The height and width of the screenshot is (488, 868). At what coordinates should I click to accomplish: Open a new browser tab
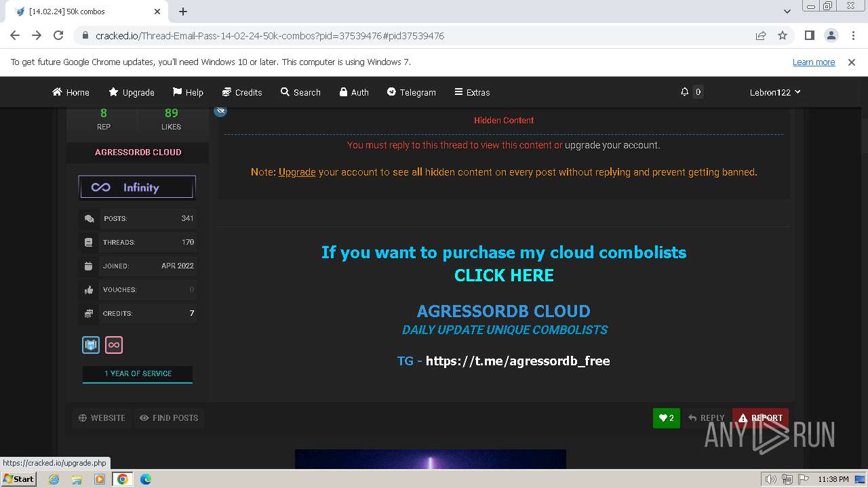click(183, 12)
